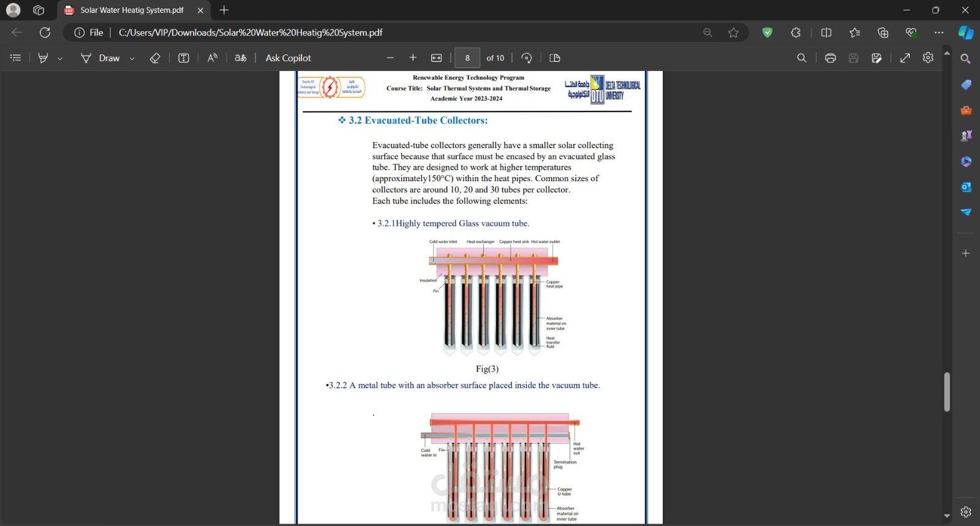Open sidebar Tools briefcase icon
The image size is (980, 526).
coord(966,110)
